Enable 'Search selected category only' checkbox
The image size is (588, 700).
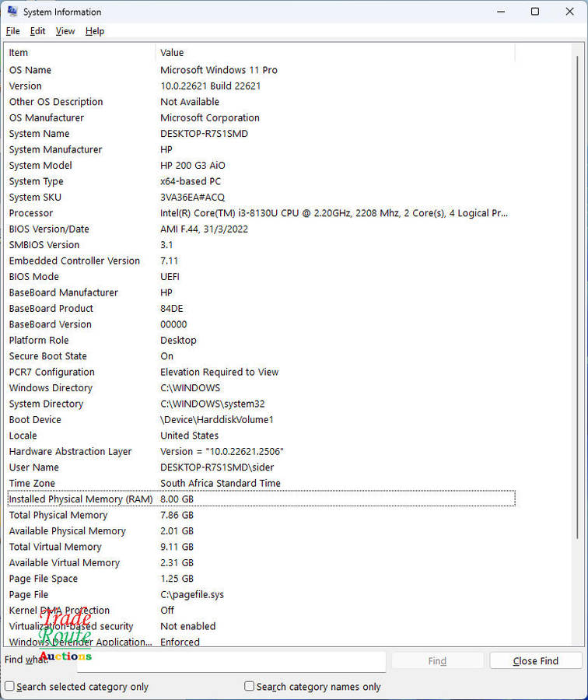(x=10, y=687)
